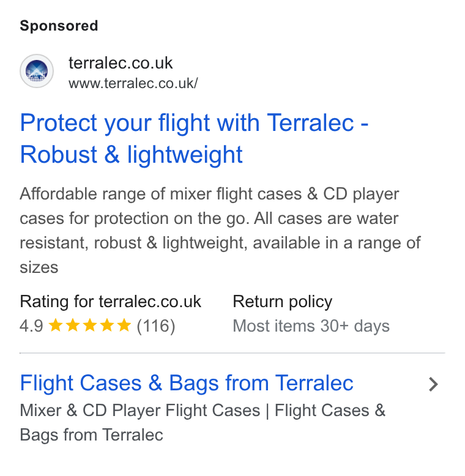Select 'Rating for terralec.co.uk' heading

(x=111, y=302)
